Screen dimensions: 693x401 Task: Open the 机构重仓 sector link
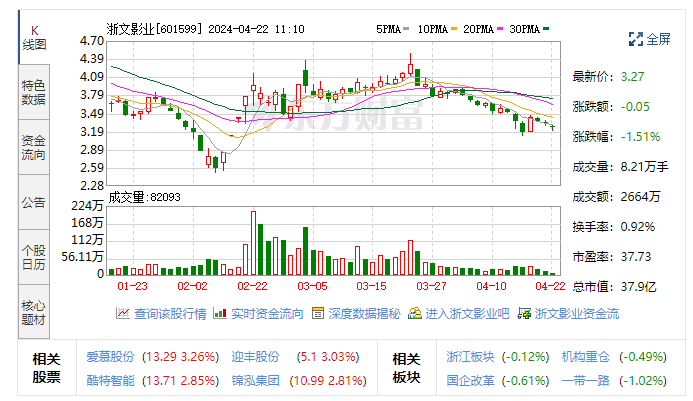(586, 357)
